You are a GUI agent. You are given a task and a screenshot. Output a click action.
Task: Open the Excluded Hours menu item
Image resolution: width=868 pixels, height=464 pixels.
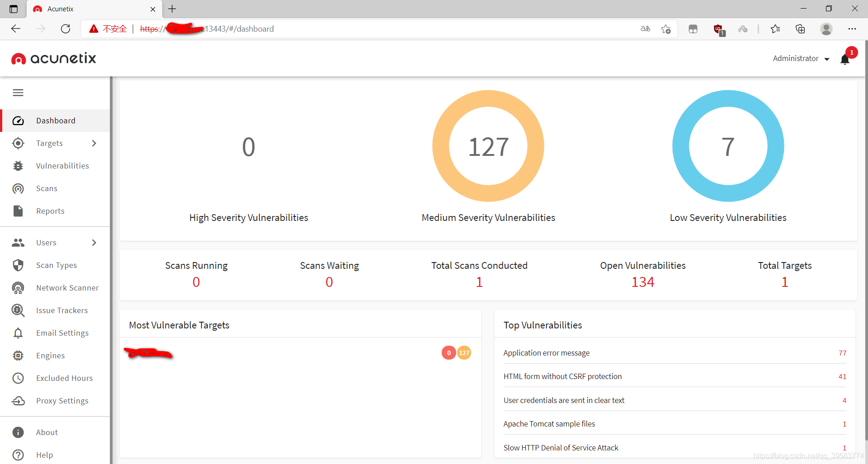55,378
